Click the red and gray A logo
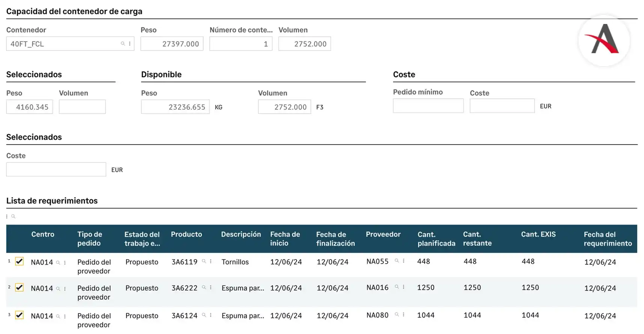This screenshot has height=334, width=644. [x=604, y=40]
